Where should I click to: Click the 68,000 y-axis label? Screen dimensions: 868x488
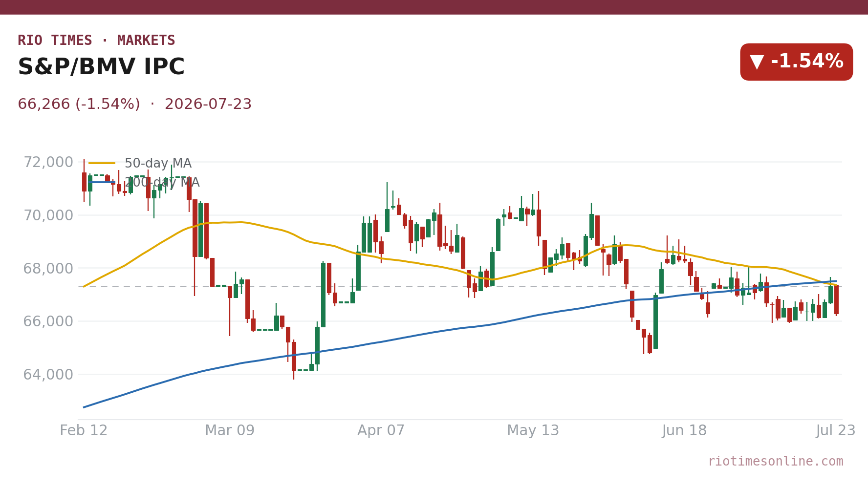pyautogui.click(x=48, y=269)
